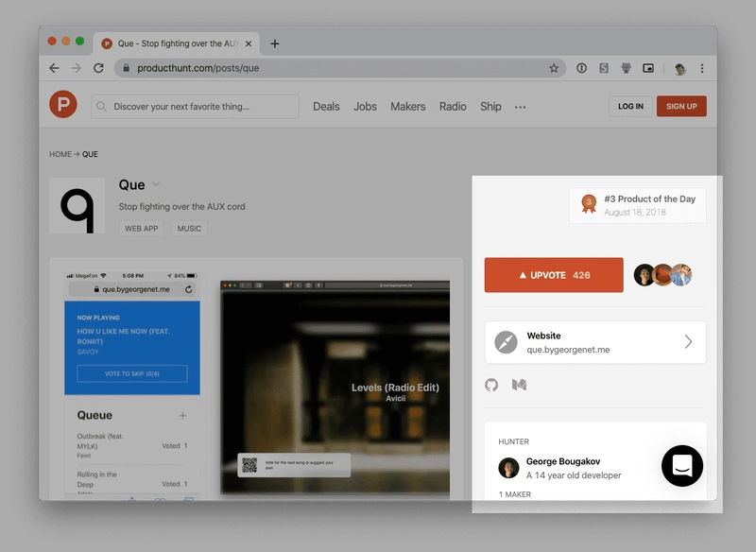Click George Bougakov's avatar
Viewport: 756px width, 552px height.
[x=508, y=468]
